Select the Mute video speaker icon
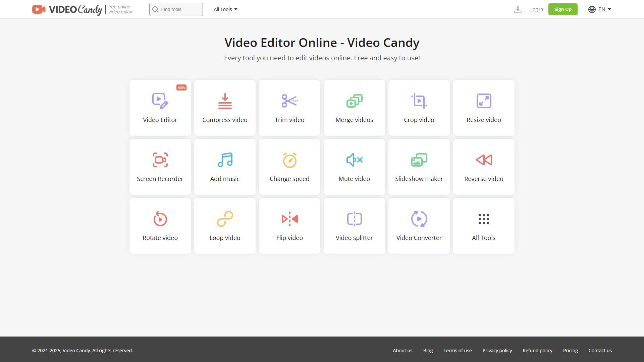644x362 pixels. coord(354,160)
